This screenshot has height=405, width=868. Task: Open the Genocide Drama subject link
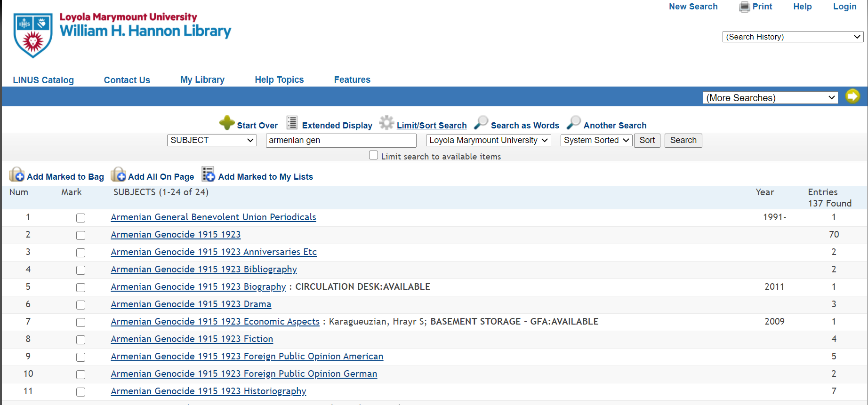coord(191,304)
